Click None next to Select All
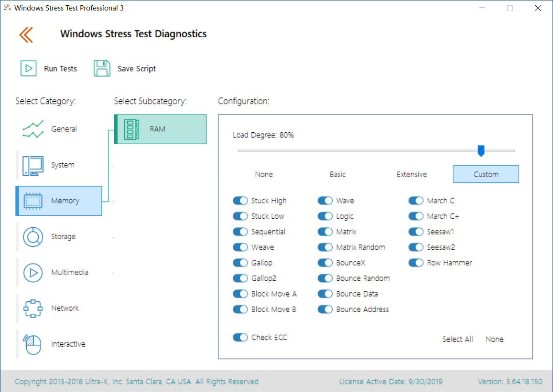The image size is (553, 392). pos(495,339)
